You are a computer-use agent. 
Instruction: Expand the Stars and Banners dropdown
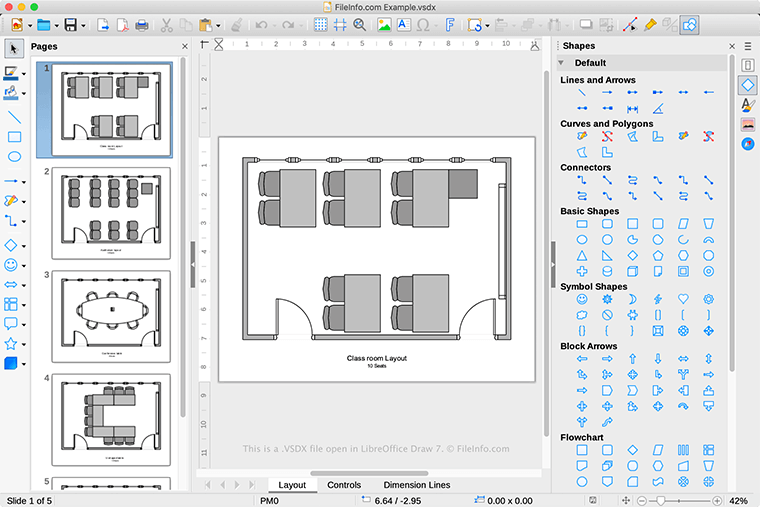click(x=24, y=345)
